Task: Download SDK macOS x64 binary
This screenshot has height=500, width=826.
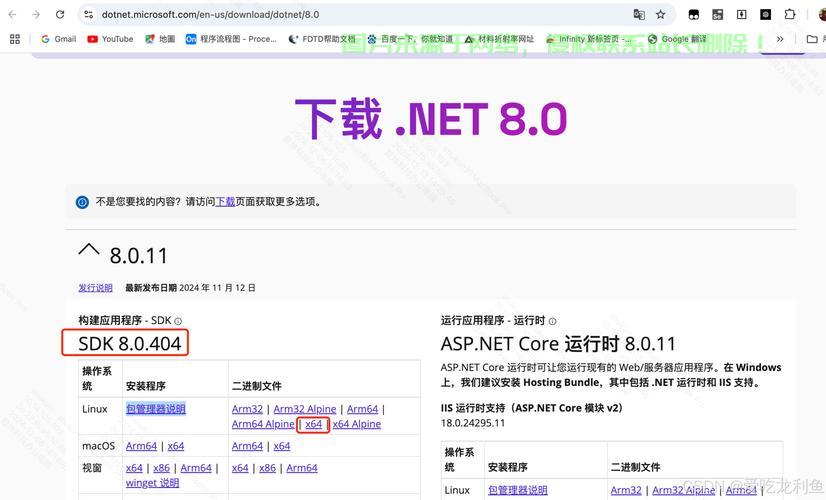Action: click(x=282, y=446)
